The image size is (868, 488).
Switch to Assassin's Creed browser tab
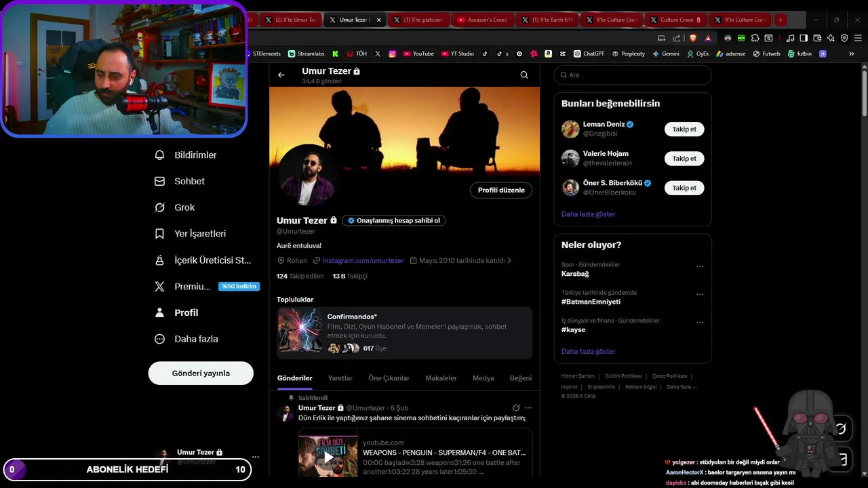[482, 20]
